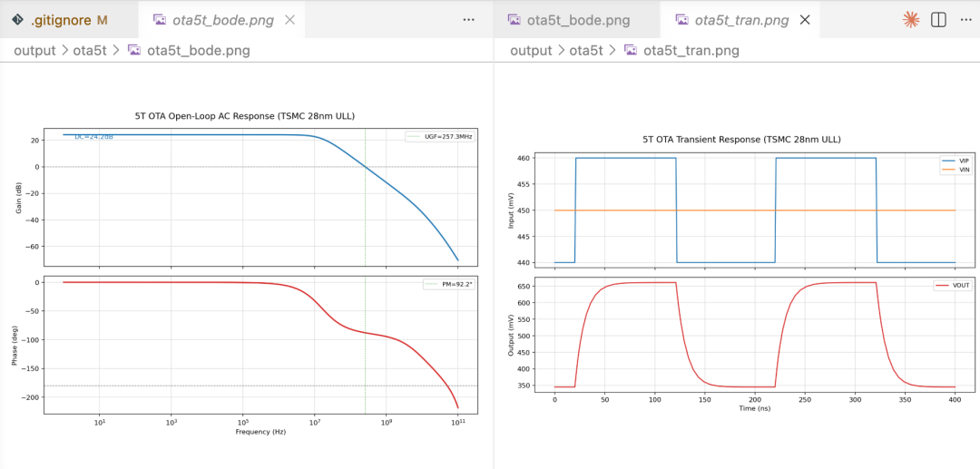
Task: Open Claude Code via the orange starburst icon
Action: 911,19
